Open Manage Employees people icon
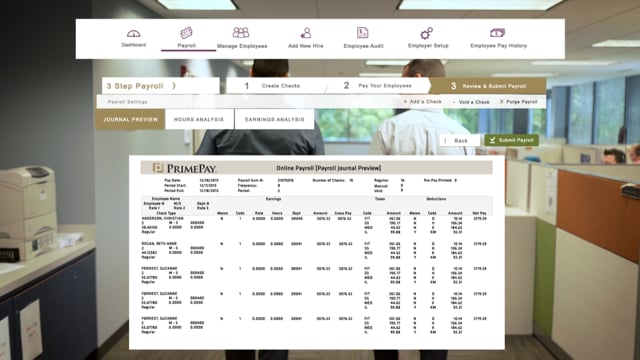This screenshot has height=360, width=640. (241, 33)
